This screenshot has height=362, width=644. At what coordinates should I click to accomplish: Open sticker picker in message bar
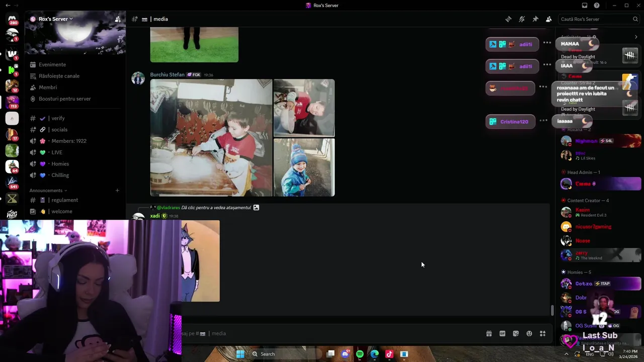516,333
